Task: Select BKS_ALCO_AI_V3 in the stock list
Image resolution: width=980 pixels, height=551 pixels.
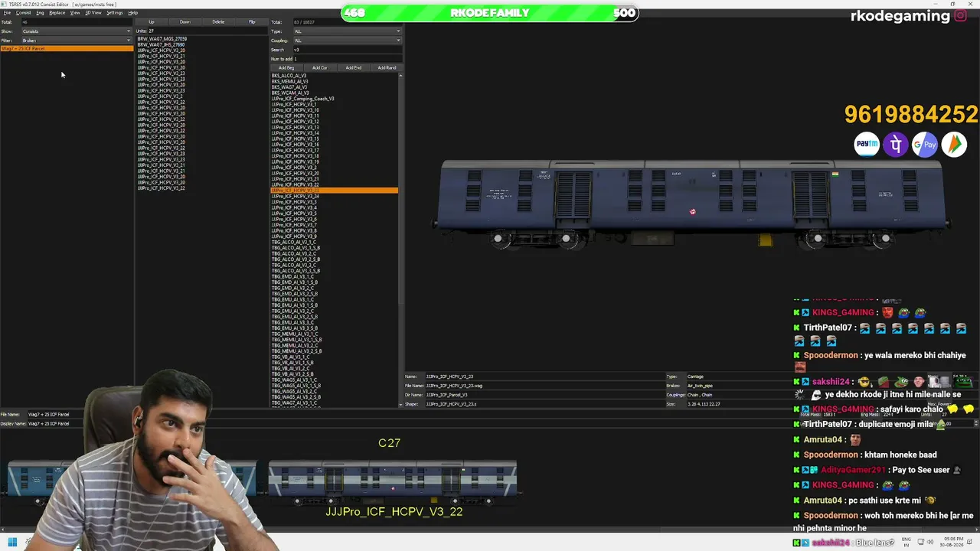Action: [289, 76]
